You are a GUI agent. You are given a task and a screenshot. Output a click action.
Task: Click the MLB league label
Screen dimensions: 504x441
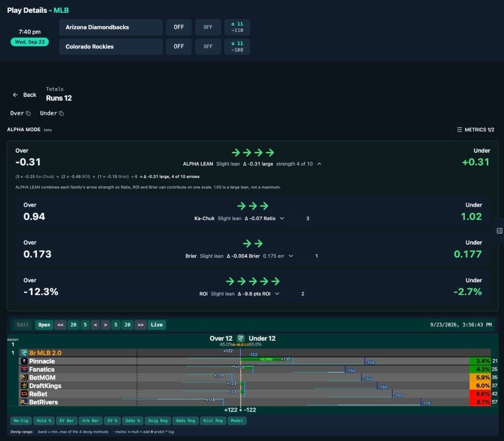[x=61, y=10]
